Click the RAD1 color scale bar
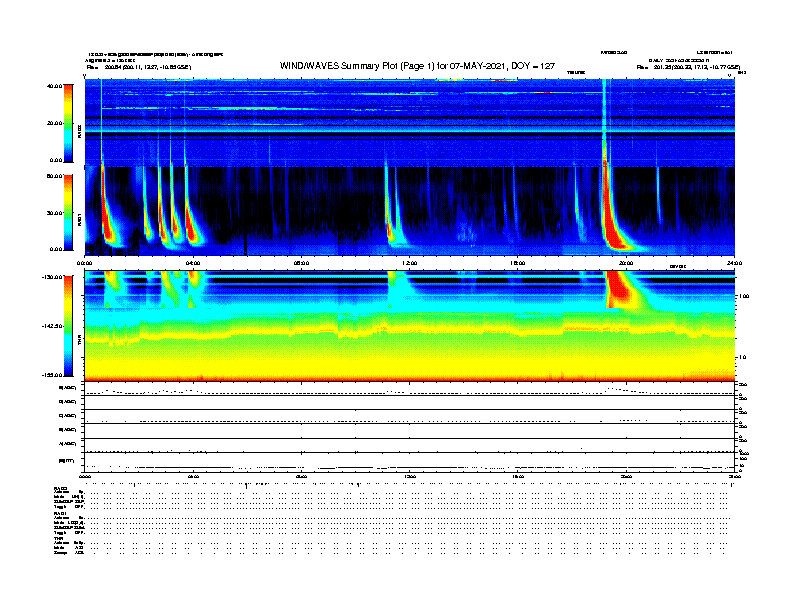 [x=68, y=213]
